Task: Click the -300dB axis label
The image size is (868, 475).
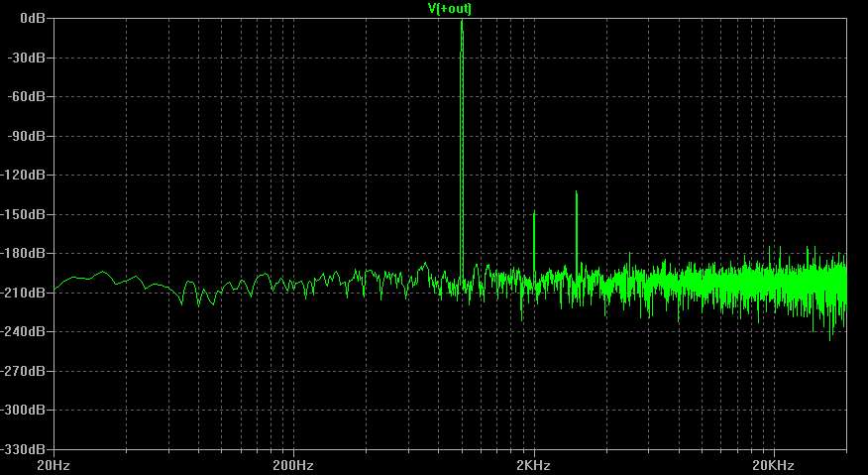Action: click(x=24, y=410)
